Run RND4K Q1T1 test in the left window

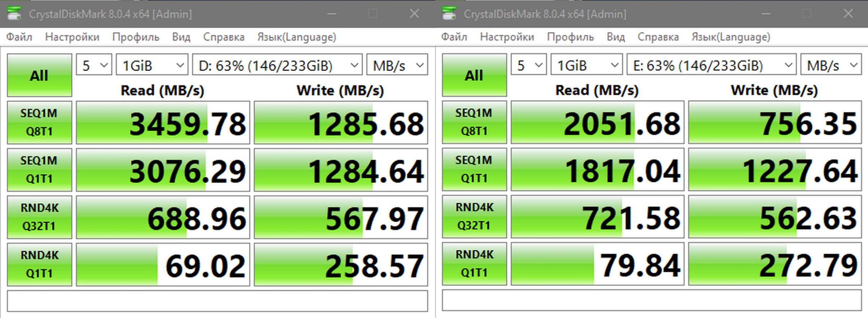tap(39, 264)
